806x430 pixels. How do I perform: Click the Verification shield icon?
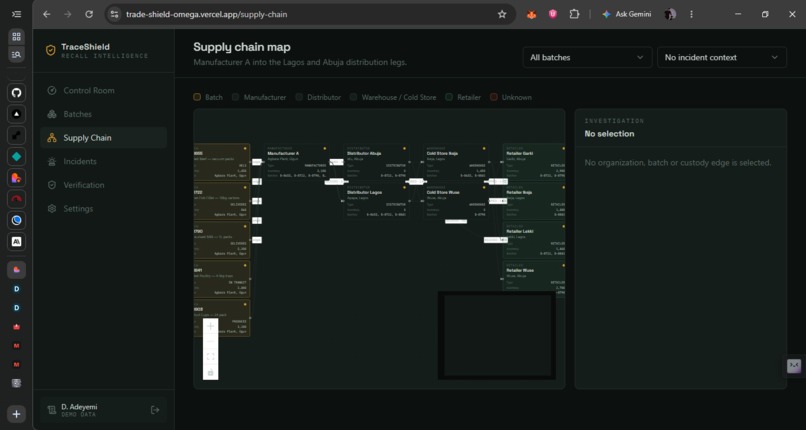pyautogui.click(x=51, y=185)
